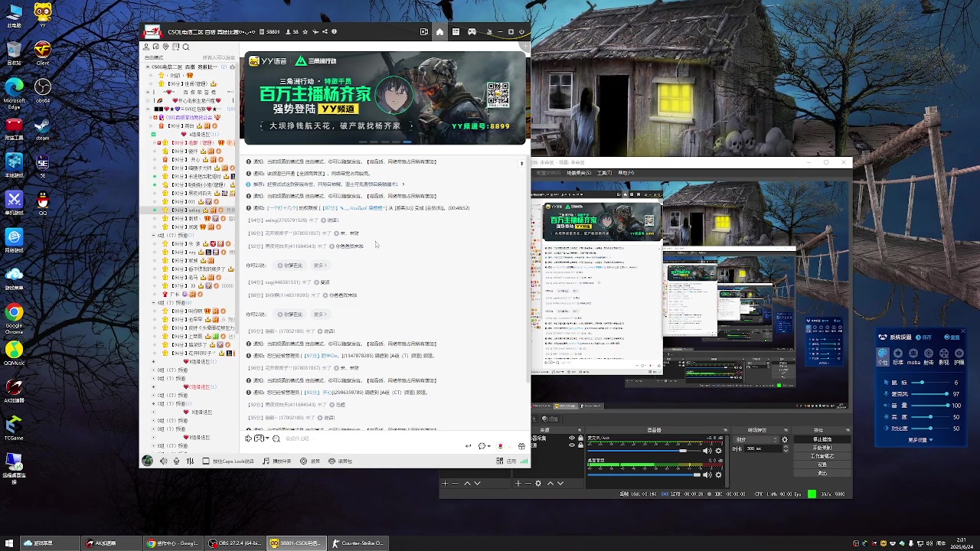
Task: Select moba tab in system settings panel
Action: click(x=913, y=357)
